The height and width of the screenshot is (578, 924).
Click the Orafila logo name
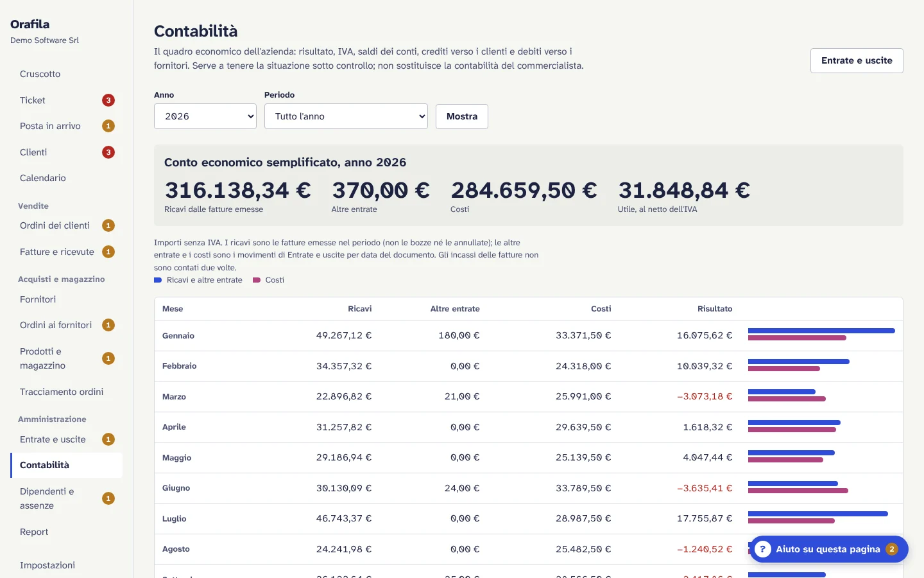[x=30, y=24]
